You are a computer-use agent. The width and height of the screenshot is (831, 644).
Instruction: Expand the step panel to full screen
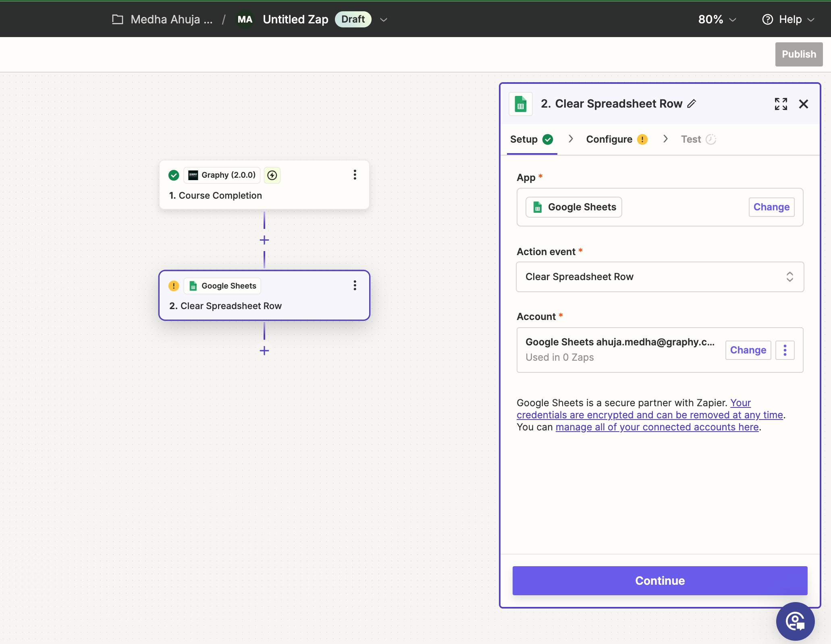point(781,104)
